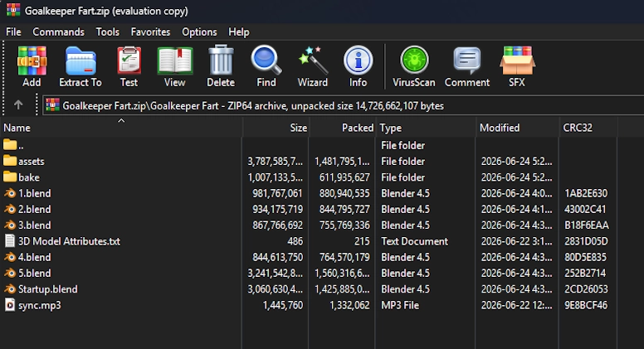This screenshot has height=349, width=644.
Task: Go up one folder level arrow
Action: point(18,105)
